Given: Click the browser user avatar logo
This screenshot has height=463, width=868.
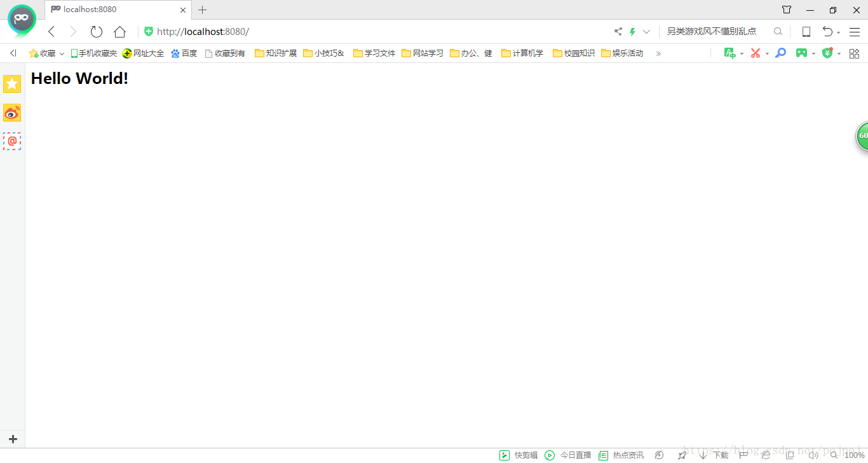Looking at the screenshot, I should coord(22,20).
